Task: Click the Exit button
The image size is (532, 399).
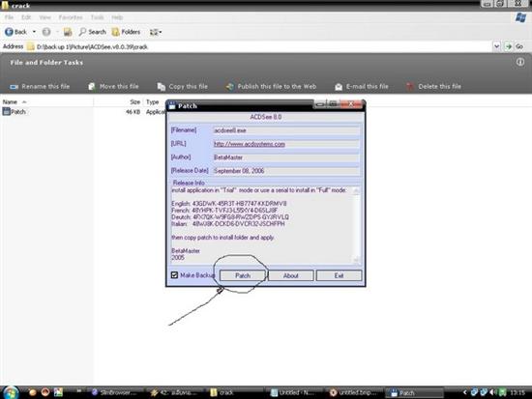Action: (x=339, y=275)
